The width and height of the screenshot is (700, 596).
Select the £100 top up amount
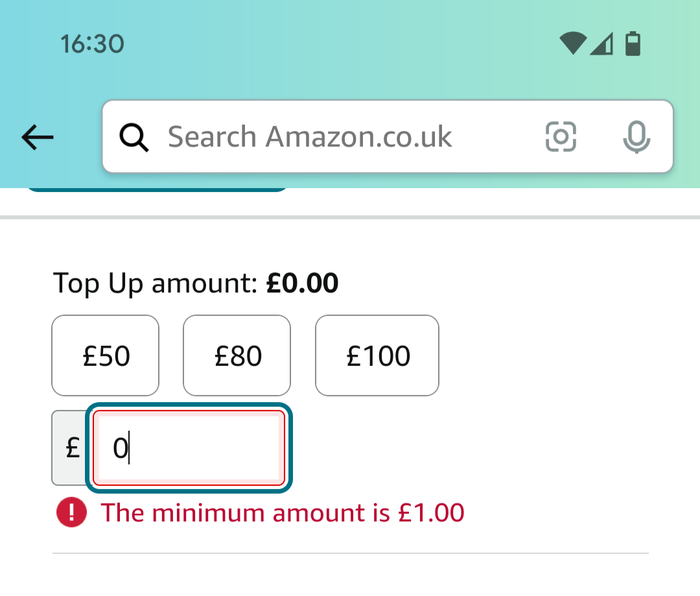point(377,355)
